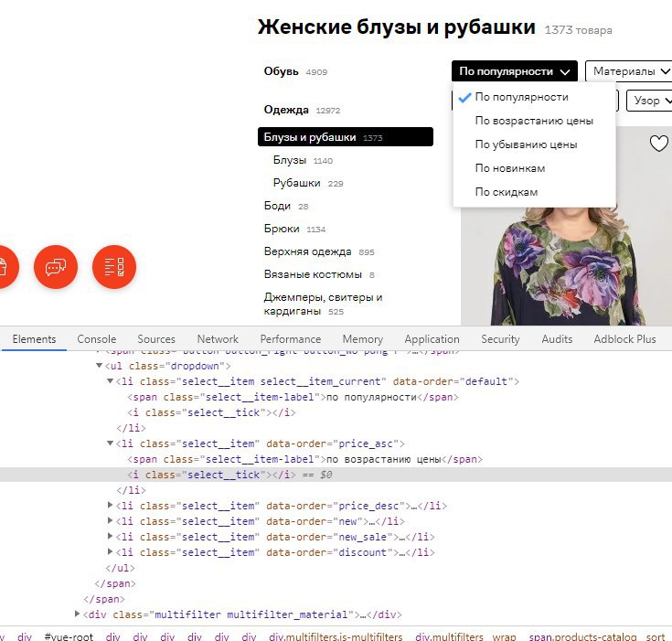Open the Боди category

[x=277, y=206]
